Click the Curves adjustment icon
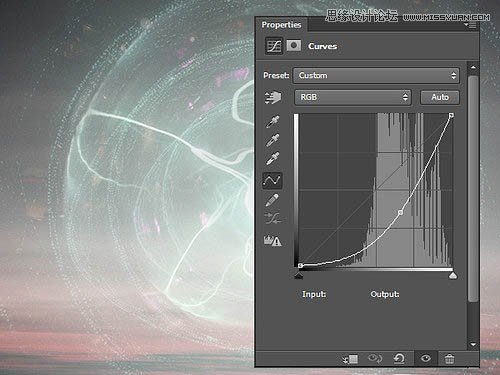The image size is (500, 375). pyautogui.click(x=274, y=46)
